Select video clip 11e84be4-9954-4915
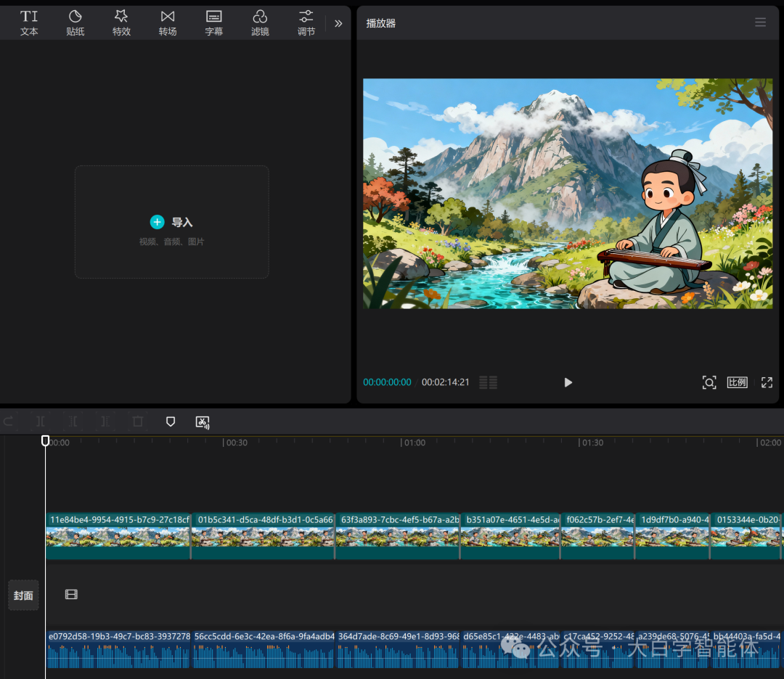Image resolution: width=784 pixels, height=679 pixels. click(x=118, y=536)
